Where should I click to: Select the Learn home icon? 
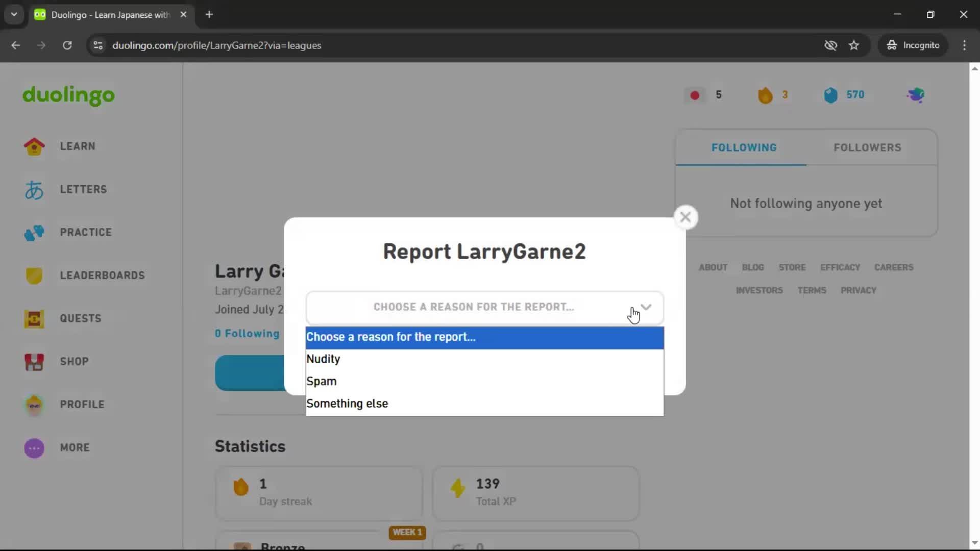[33, 146]
